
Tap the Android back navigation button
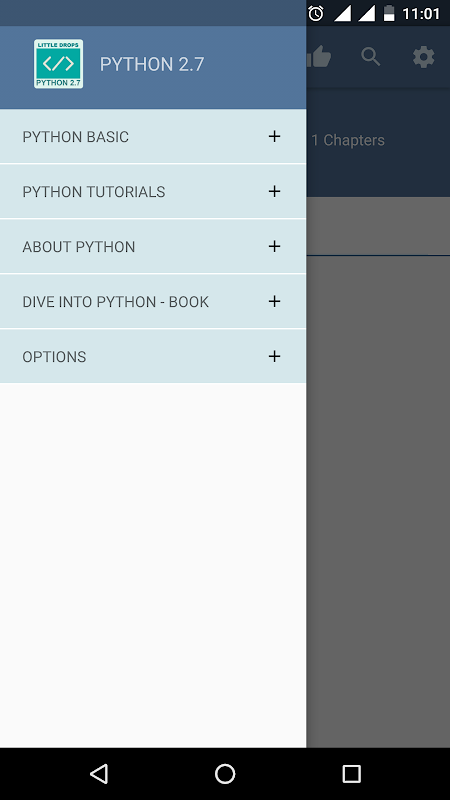(99, 773)
